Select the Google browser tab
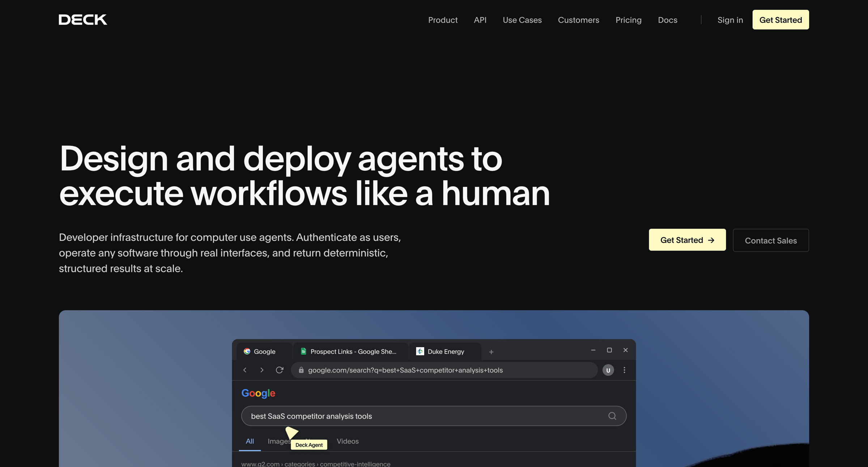The image size is (868, 467). click(264, 351)
